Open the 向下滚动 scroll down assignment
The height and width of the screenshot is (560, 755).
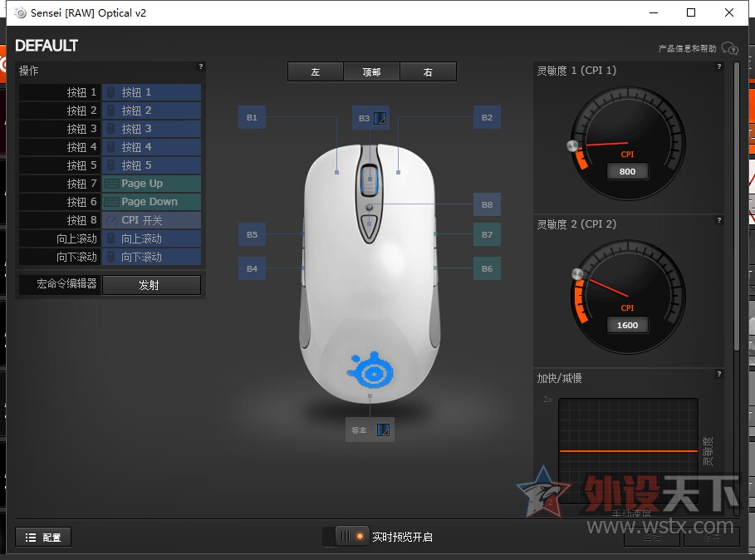coord(151,257)
